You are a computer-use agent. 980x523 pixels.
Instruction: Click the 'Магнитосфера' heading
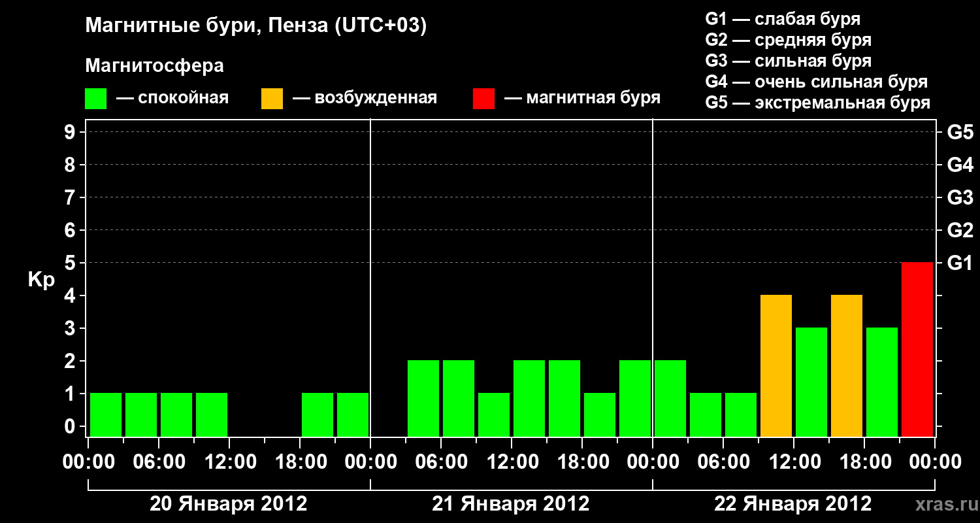(x=155, y=66)
